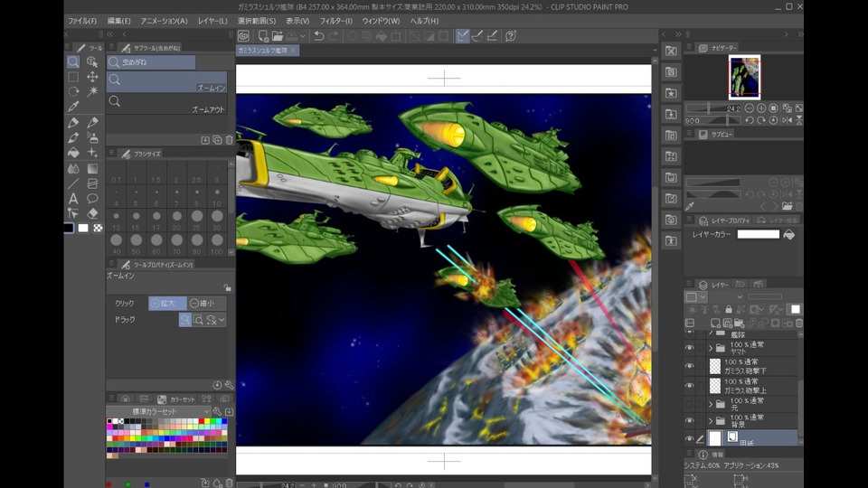Select the Airbrush tool
The image size is (868, 488).
pyautogui.click(x=92, y=137)
